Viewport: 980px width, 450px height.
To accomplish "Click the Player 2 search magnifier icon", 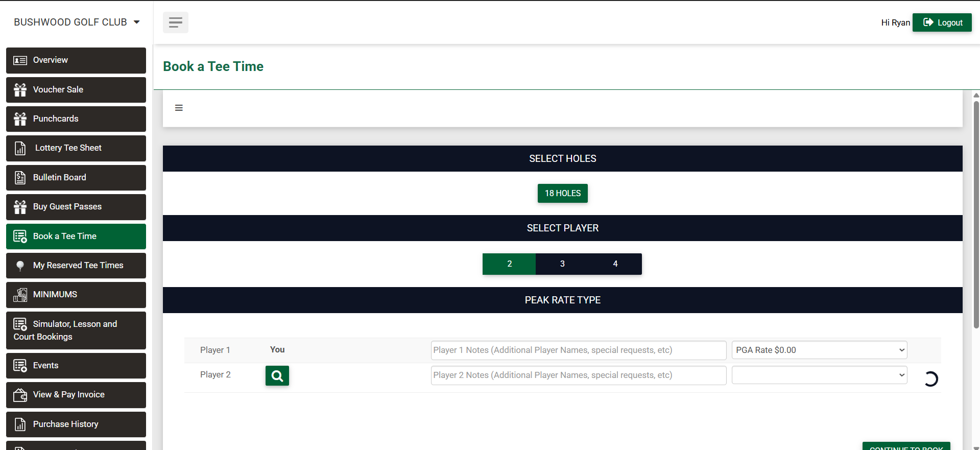I will 277,376.
